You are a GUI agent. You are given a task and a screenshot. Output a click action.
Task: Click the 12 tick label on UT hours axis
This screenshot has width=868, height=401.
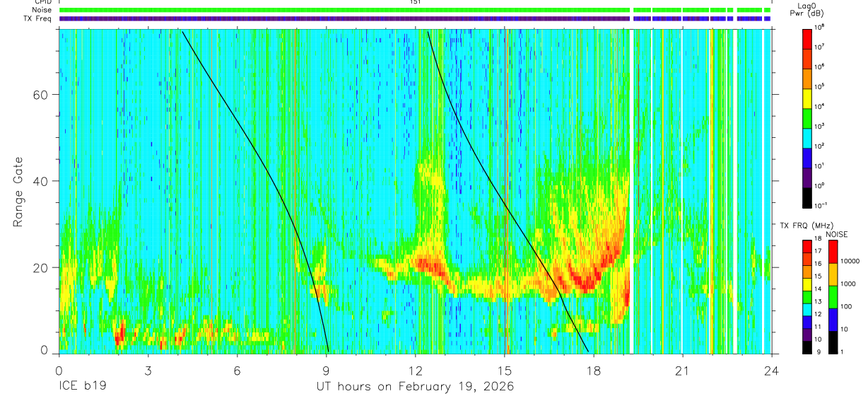tap(415, 371)
